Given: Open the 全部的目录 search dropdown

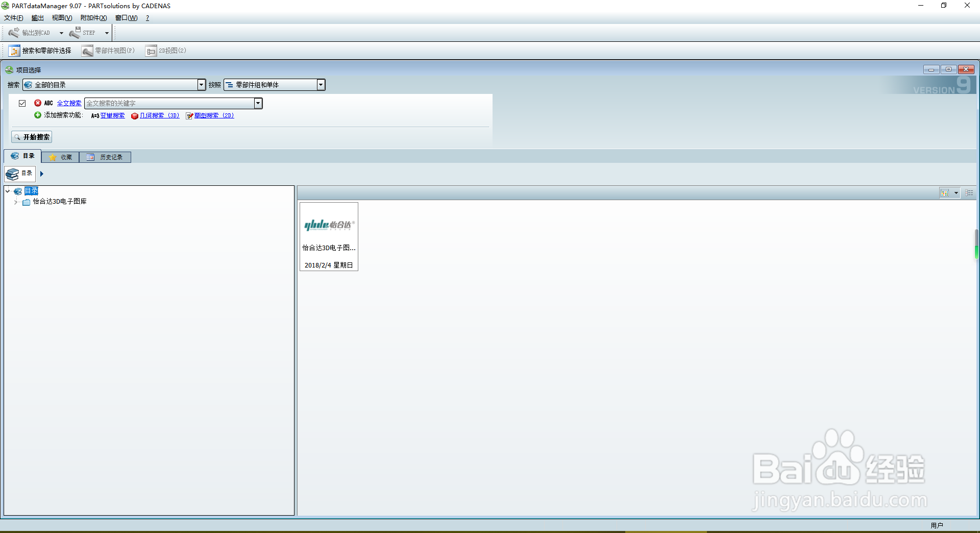Looking at the screenshot, I should pyautogui.click(x=201, y=85).
